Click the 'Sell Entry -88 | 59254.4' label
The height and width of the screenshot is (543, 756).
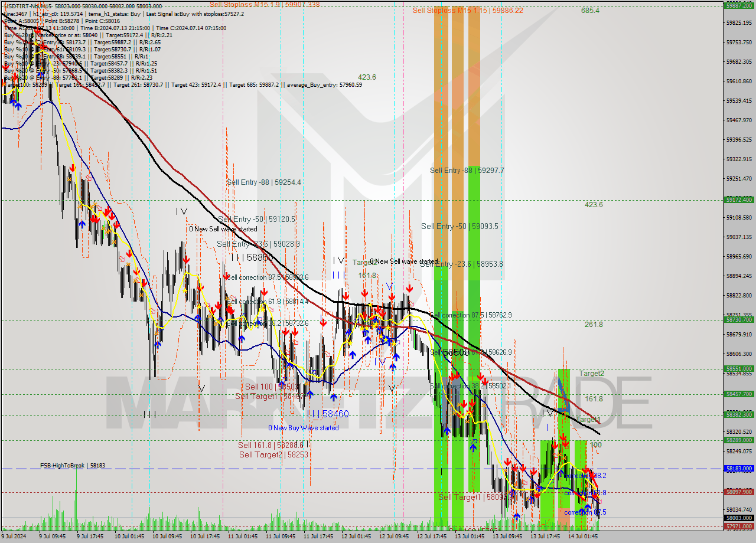(264, 182)
